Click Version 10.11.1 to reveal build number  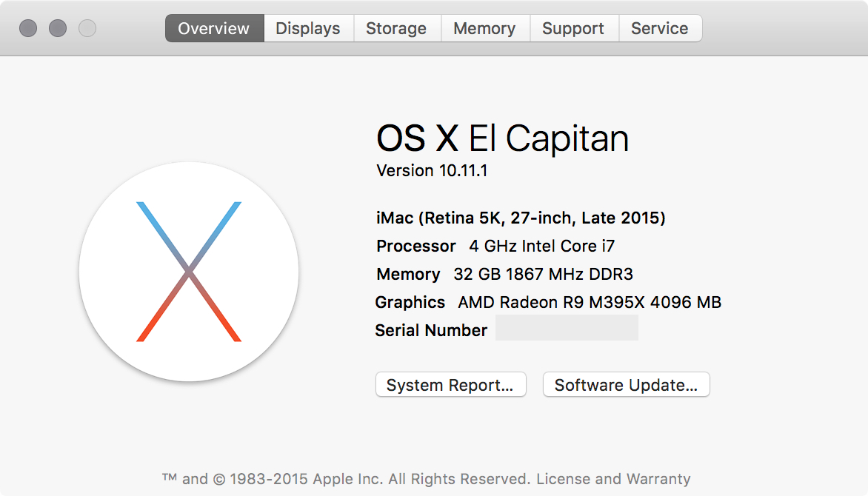coord(432,170)
